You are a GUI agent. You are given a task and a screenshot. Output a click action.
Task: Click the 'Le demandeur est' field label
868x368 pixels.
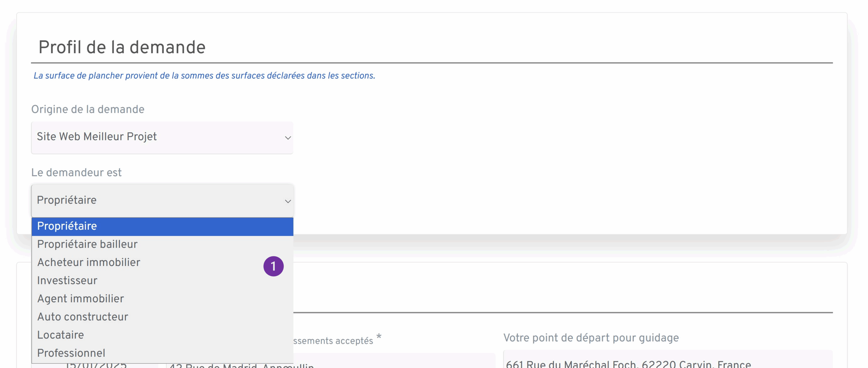click(77, 172)
